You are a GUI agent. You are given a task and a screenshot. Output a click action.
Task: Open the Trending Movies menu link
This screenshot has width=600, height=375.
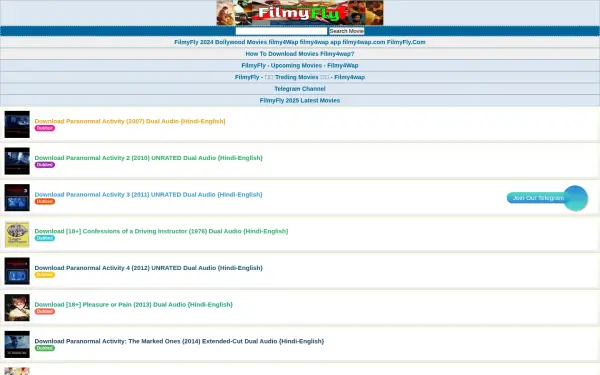[300, 77]
